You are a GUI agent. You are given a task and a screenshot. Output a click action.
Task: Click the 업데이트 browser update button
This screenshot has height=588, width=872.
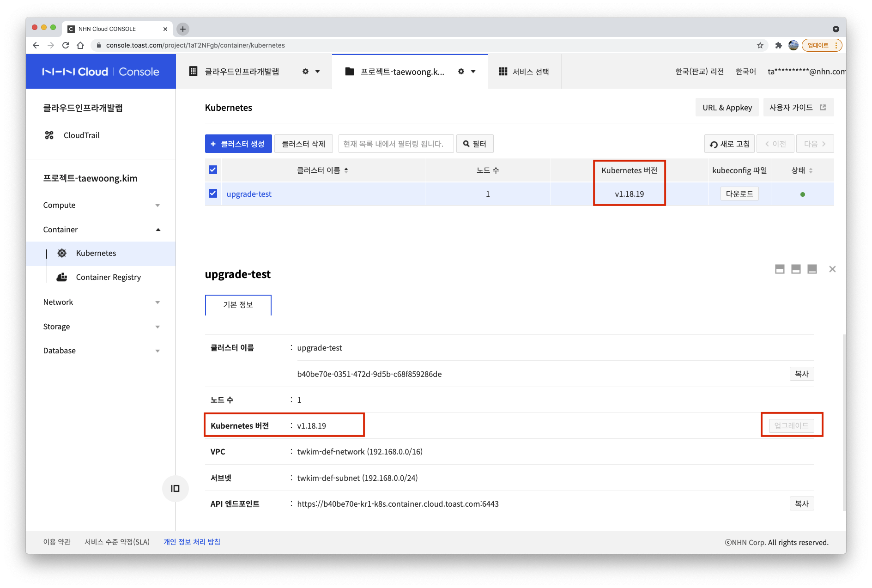tap(822, 45)
